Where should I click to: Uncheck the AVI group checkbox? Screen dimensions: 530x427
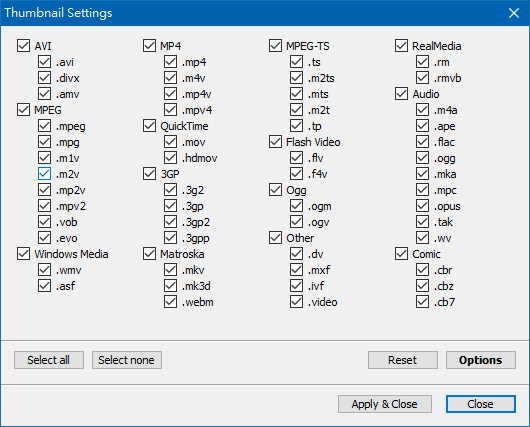click(23, 46)
